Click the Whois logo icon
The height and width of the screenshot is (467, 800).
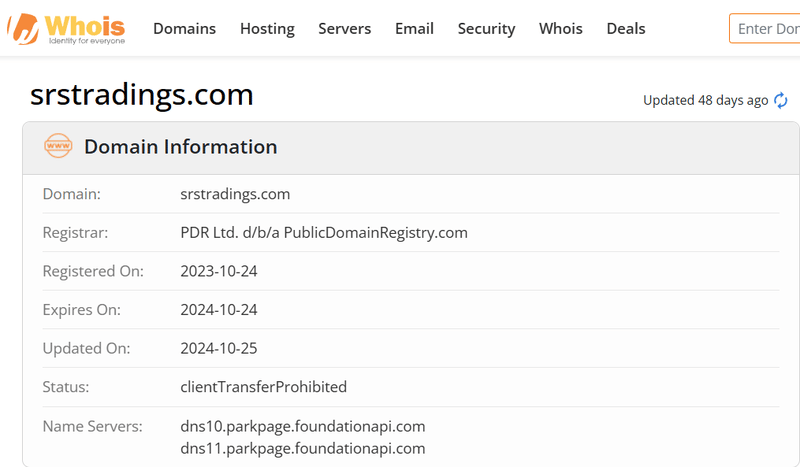(x=22, y=28)
